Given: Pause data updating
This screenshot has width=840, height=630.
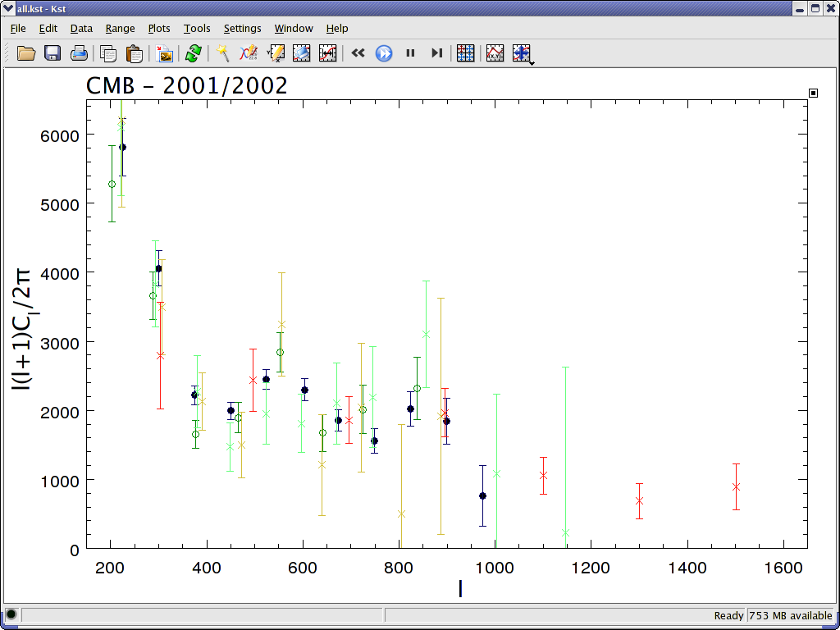Looking at the screenshot, I should point(410,53).
